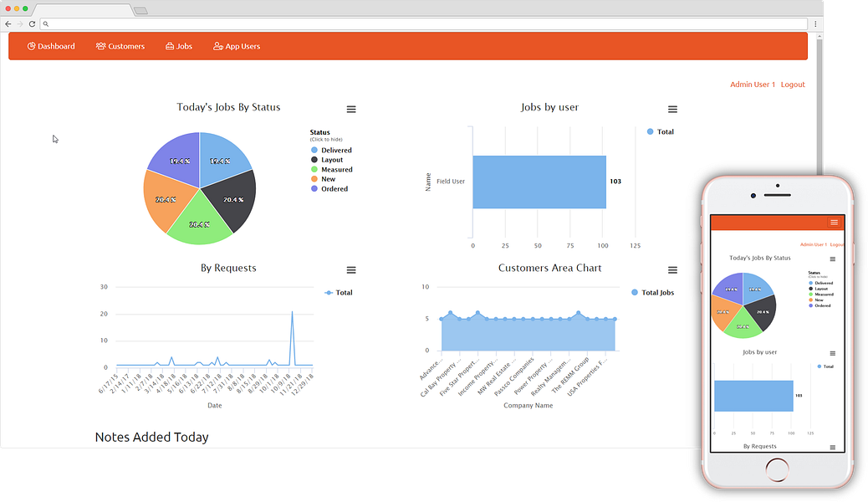Click the Admin User 1 link
The image size is (868, 502).
[x=753, y=85]
